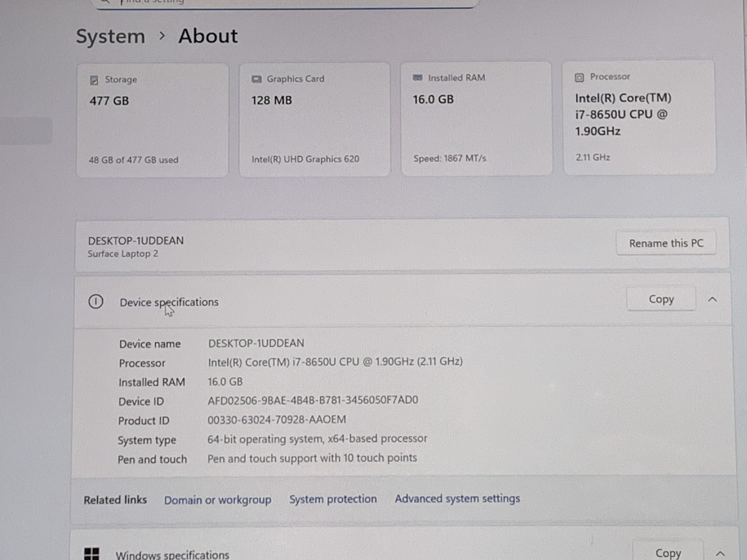
Task: Click 'Intel(R) UHD Graphics 620' text
Action: point(305,159)
